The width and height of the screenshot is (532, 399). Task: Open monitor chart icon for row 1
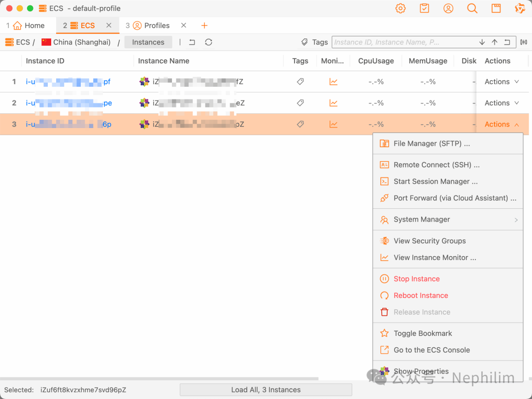coord(333,81)
